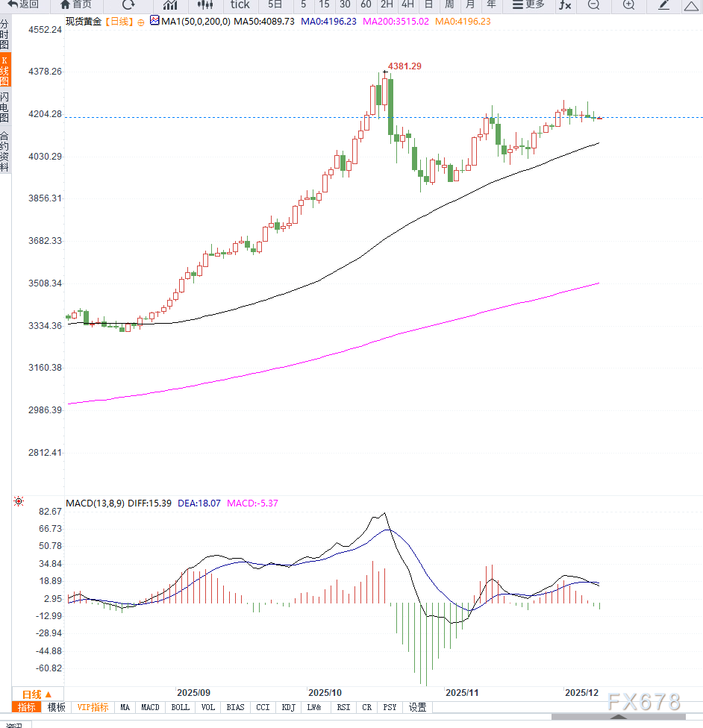Switch to the 分时图 sidebar tab
Image resolution: width=703 pixels, height=728 pixels.
pos(6,34)
